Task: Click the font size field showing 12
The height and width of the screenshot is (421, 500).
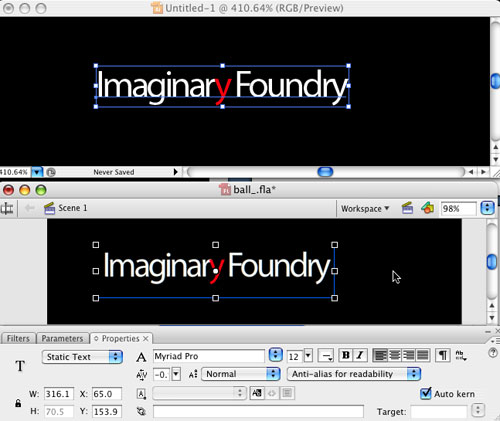Action: click(x=295, y=357)
